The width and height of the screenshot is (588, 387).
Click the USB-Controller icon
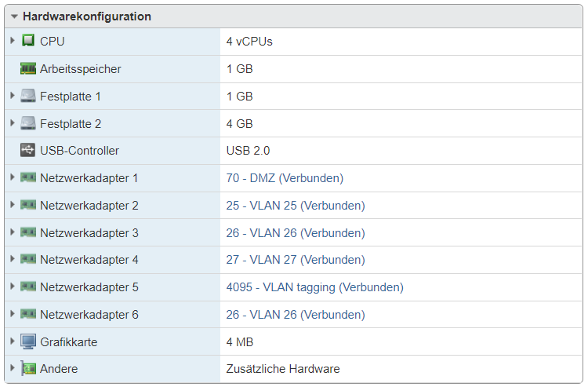point(28,151)
